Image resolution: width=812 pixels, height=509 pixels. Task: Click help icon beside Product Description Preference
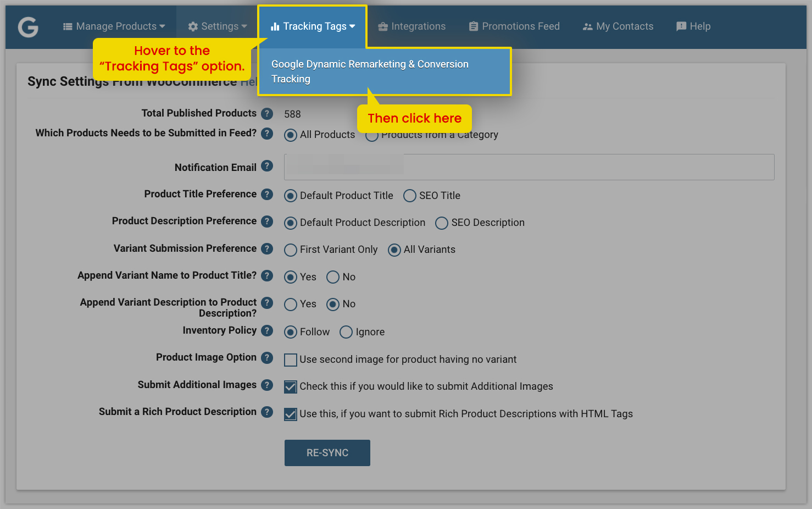[267, 222]
